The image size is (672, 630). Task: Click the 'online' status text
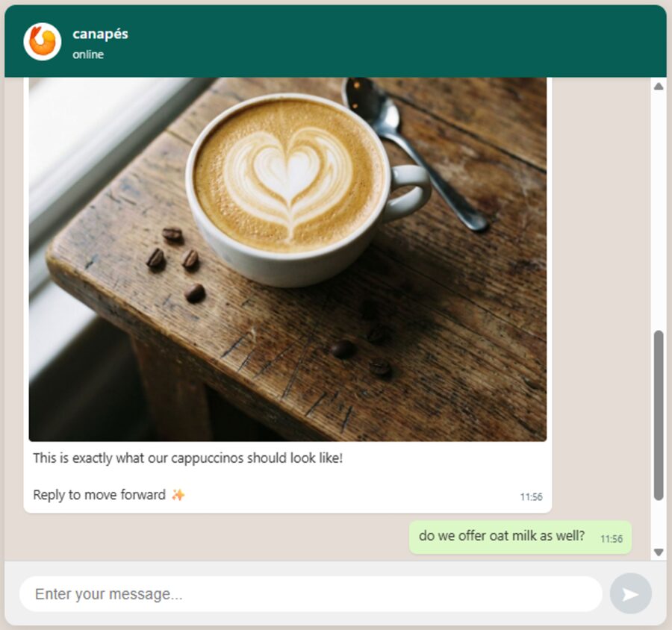[88, 54]
